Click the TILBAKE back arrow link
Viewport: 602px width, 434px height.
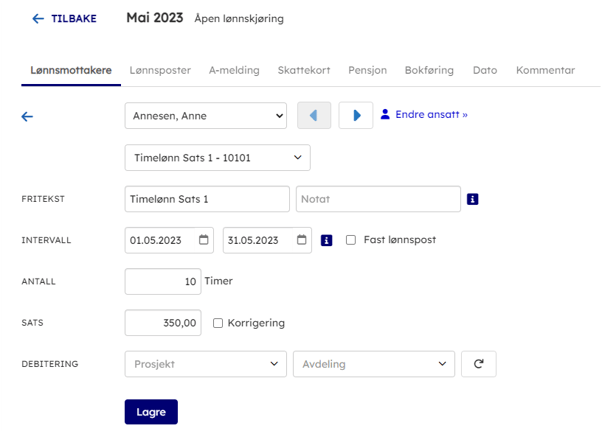[x=64, y=18]
